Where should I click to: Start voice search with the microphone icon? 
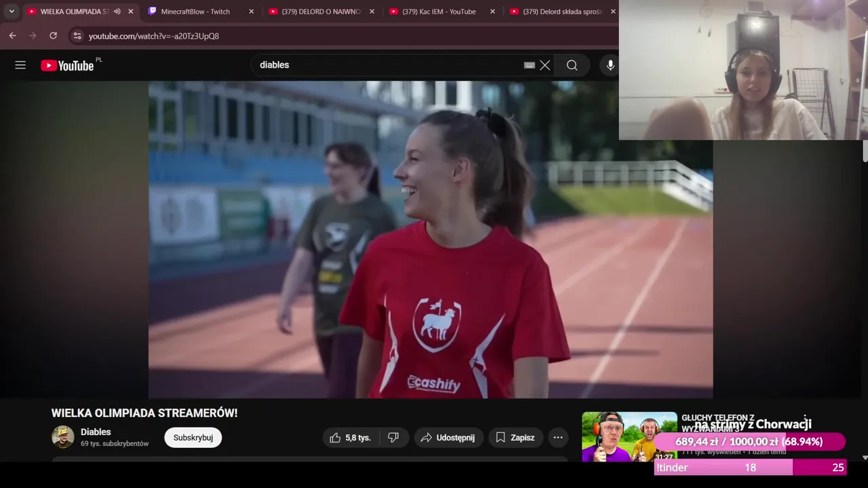(x=610, y=65)
